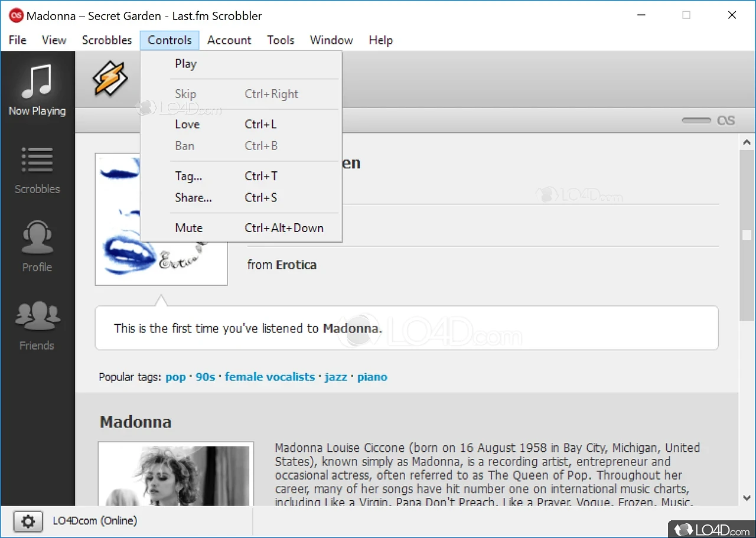Open the pop tag link
The width and height of the screenshot is (756, 538).
coord(175,377)
